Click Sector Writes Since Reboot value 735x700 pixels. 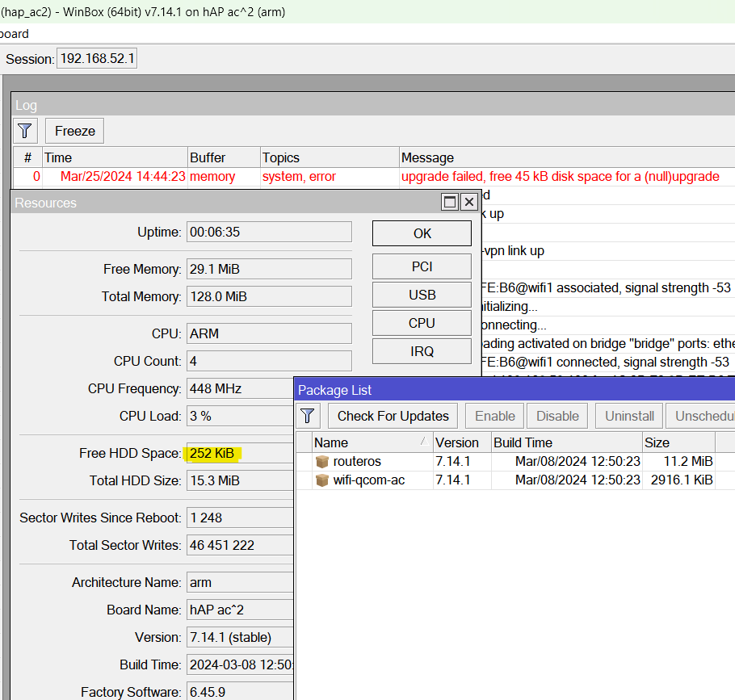(240, 518)
